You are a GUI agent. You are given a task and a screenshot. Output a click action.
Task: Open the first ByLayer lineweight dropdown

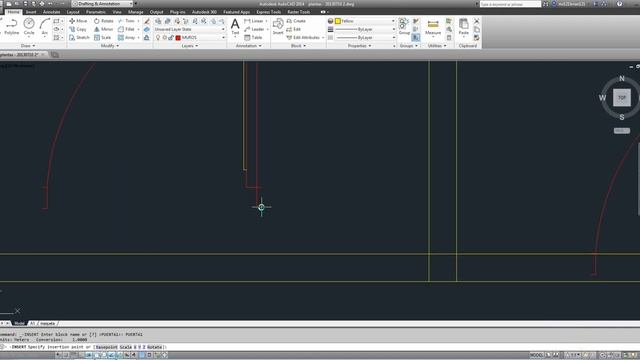[x=365, y=29]
